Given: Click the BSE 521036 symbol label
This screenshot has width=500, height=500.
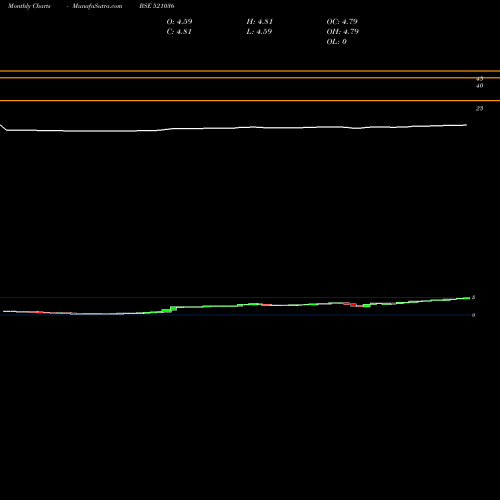Looking at the screenshot, I should 157,6.
